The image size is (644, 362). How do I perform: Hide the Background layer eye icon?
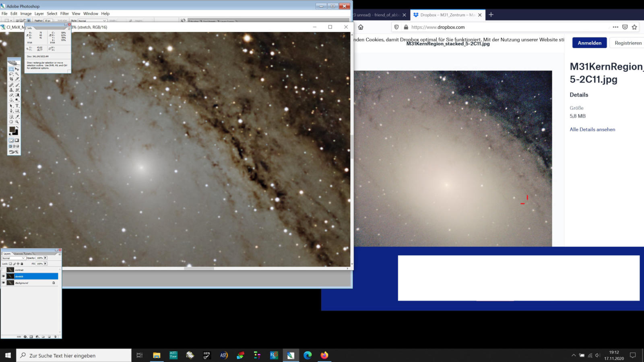4,283
